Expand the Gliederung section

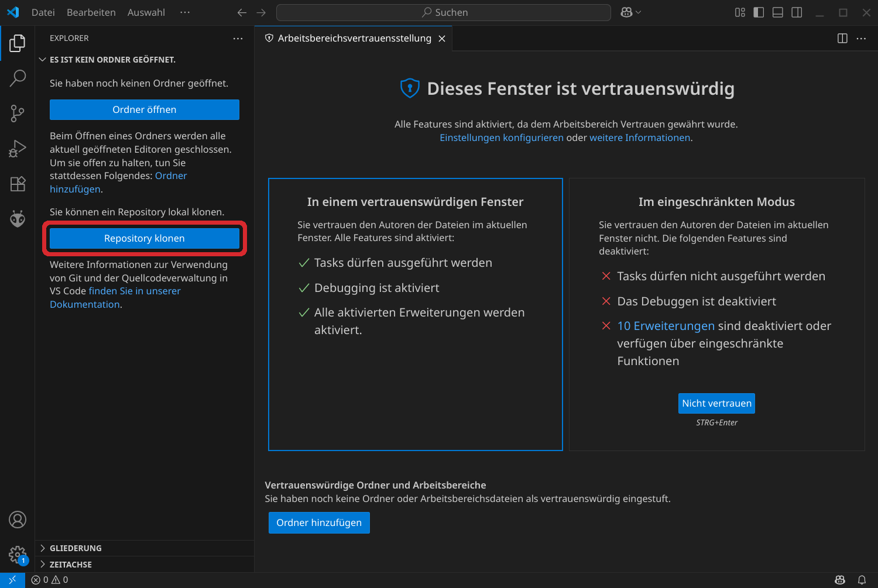76,548
